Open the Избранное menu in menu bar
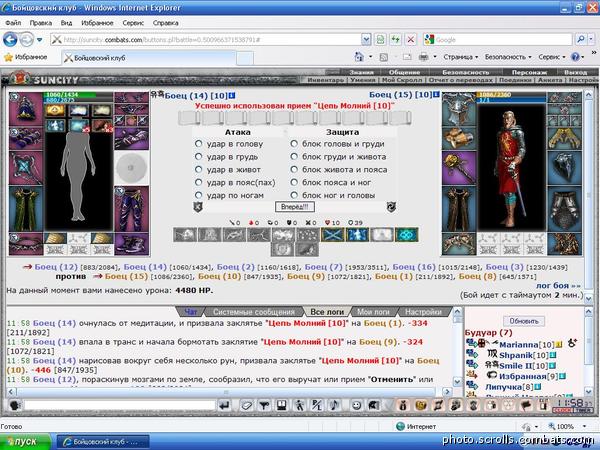 point(97,23)
